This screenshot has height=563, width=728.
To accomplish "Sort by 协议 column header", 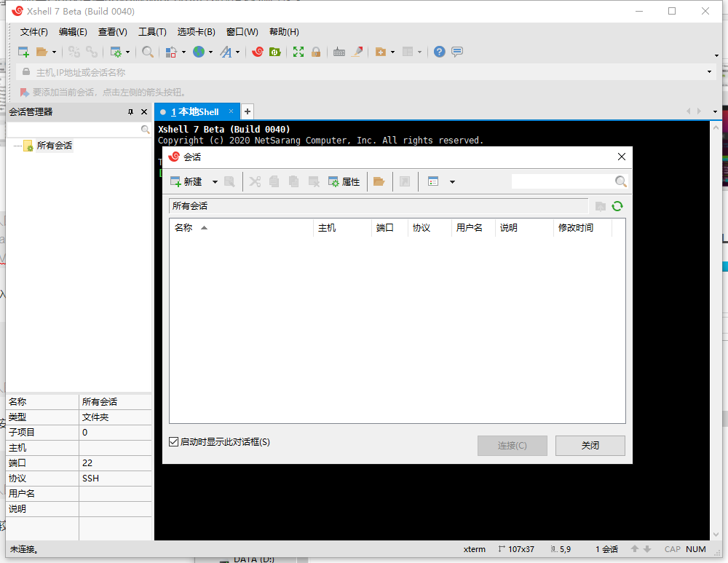I will [x=430, y=228].
